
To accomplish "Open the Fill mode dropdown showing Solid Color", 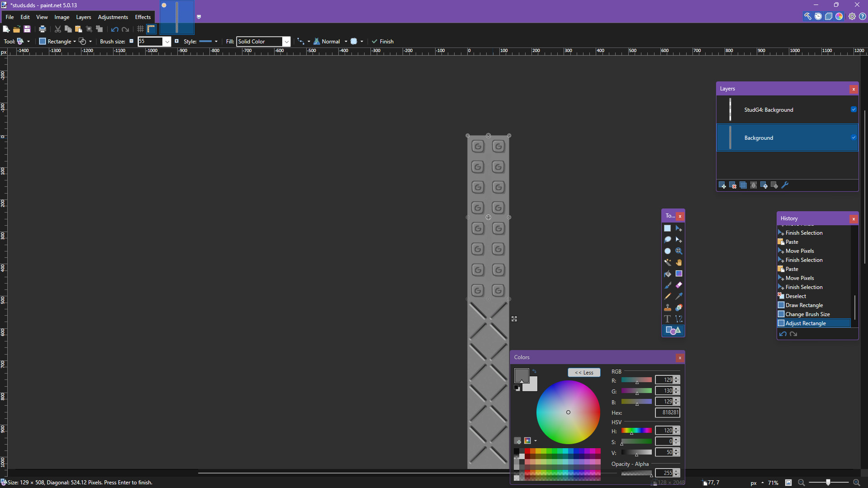I will [x=287, y=41].
